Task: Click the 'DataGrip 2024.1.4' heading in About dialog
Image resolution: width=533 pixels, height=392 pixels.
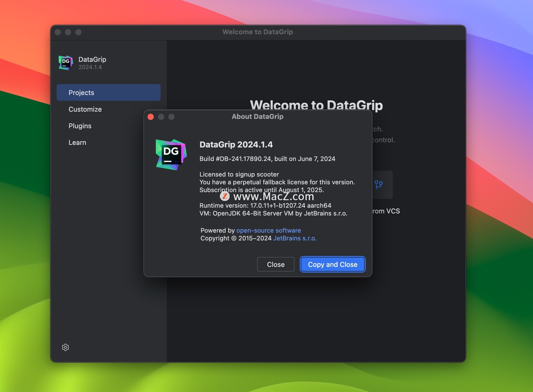Action: [236, 144]
